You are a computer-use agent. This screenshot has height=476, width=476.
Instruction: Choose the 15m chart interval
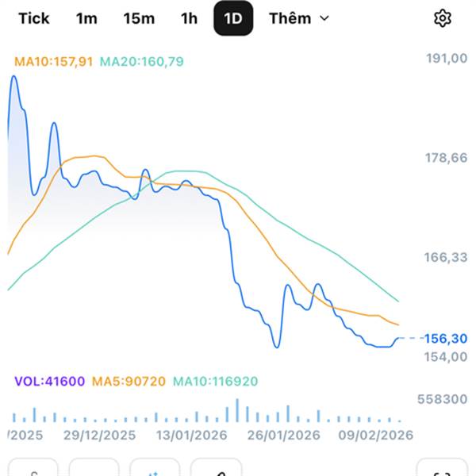click(x=139, y=18)
